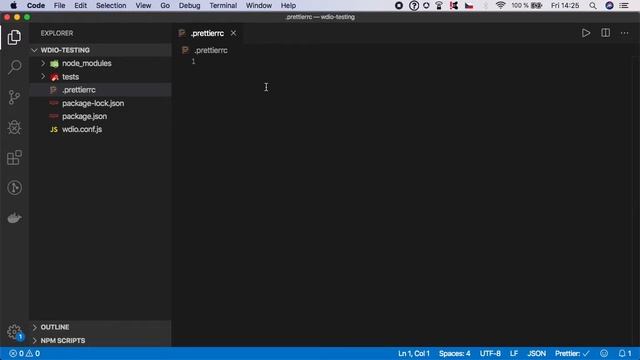The width and height of the screenshot is (640, 360).
Task: Open the Terminal menu
Action: coord(223,6)
